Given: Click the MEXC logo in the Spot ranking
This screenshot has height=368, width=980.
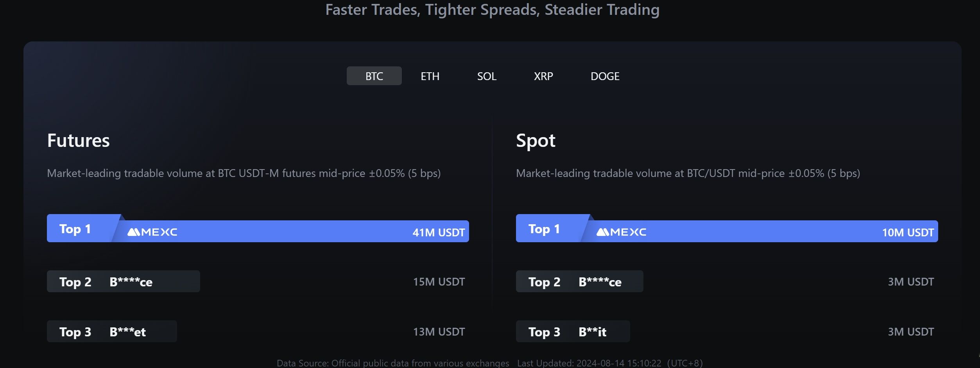Looking at the screenshot, I should pyautogui.click(x=621, y=232).
